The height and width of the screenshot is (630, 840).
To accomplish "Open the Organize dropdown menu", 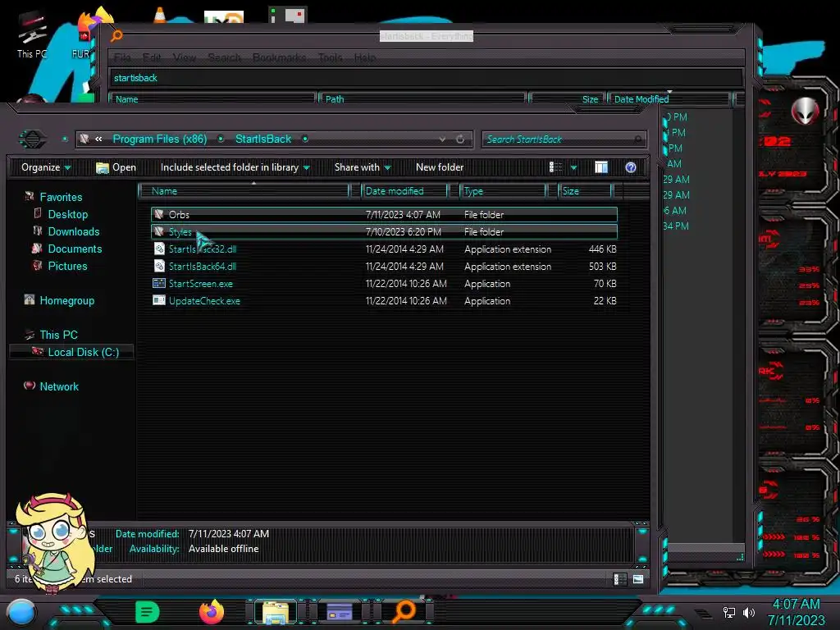I will point(46,167).
